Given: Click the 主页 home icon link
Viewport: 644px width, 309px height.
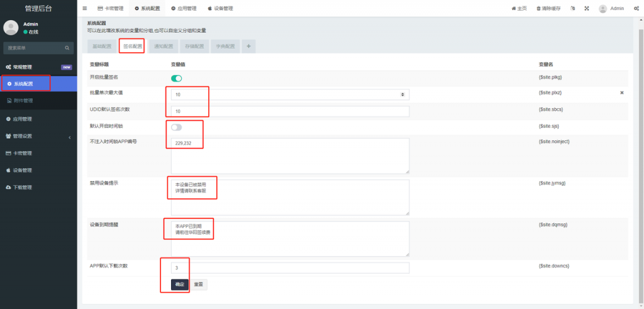Looking at the screenshot, I should click(x=519, y=9).
